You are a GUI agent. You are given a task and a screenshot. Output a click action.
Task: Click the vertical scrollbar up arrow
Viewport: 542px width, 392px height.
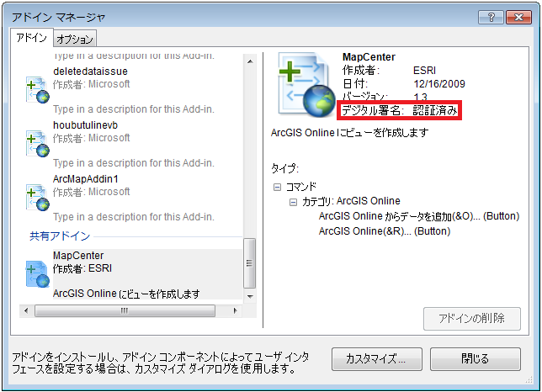pos(250,61)
